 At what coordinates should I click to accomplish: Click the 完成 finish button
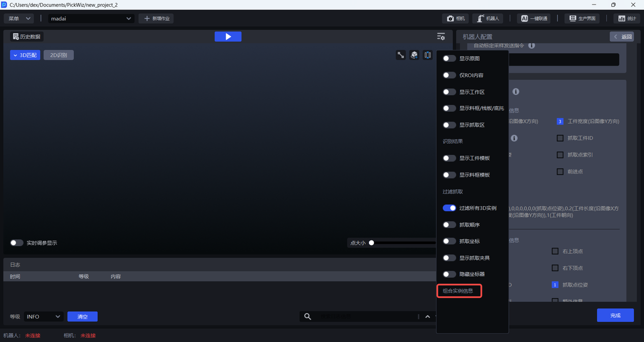point(615,315)
